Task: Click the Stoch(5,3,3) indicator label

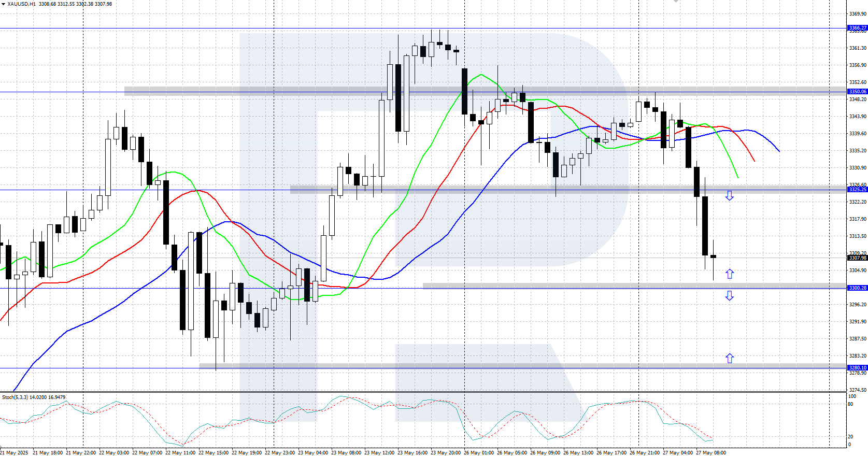Action: [15, 397]
